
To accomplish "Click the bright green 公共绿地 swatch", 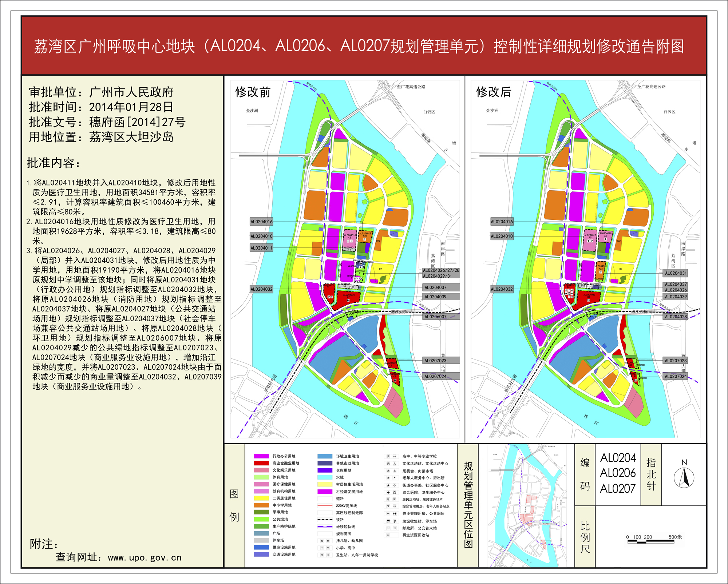I will click(x=261, y=519).
